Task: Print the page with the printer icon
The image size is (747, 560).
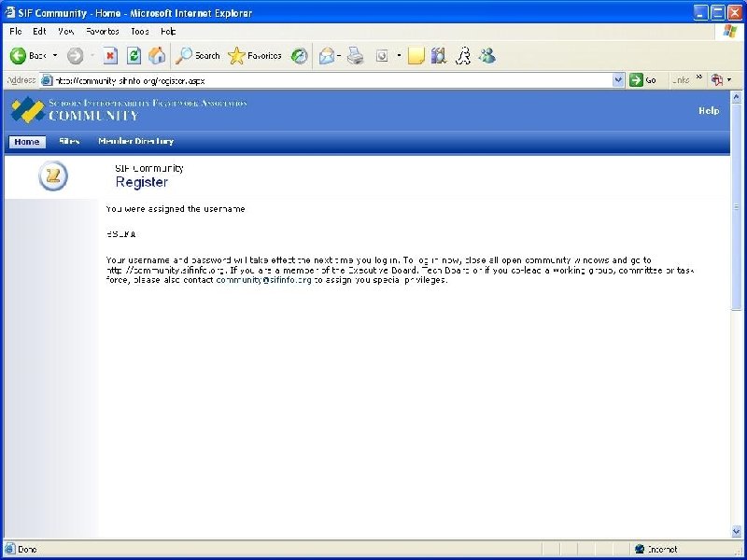Action: tap(356, 56)
